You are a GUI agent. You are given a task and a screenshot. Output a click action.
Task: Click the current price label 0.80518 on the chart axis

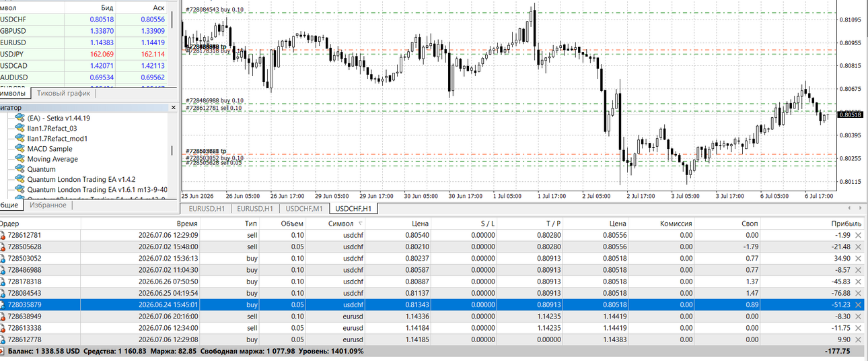[x=851, y=114]
